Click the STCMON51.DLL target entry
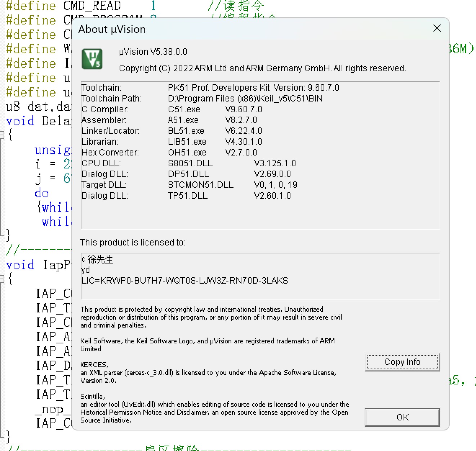 201,185
